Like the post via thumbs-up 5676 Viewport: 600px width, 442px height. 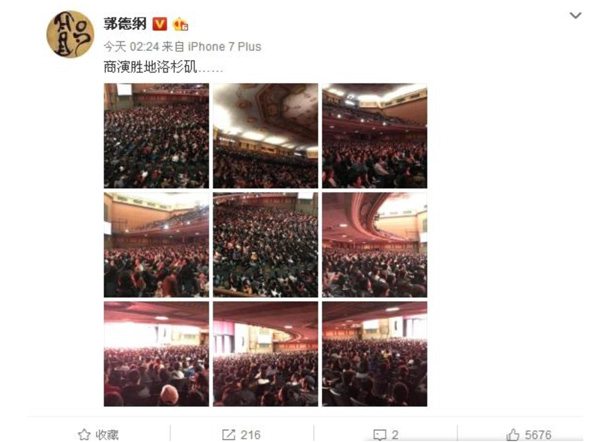pyautogui.click(x=513, y=435)
